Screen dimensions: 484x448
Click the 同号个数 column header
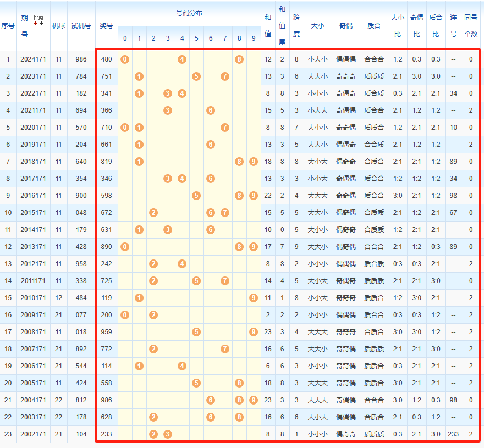click(471, 26)
